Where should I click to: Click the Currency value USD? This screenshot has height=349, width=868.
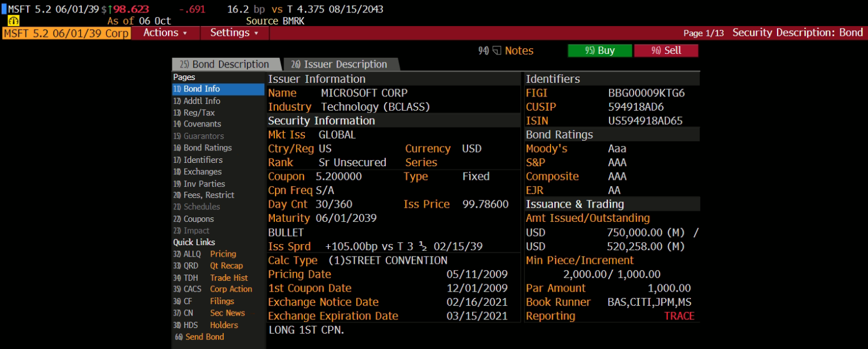(x=471, y=149)
